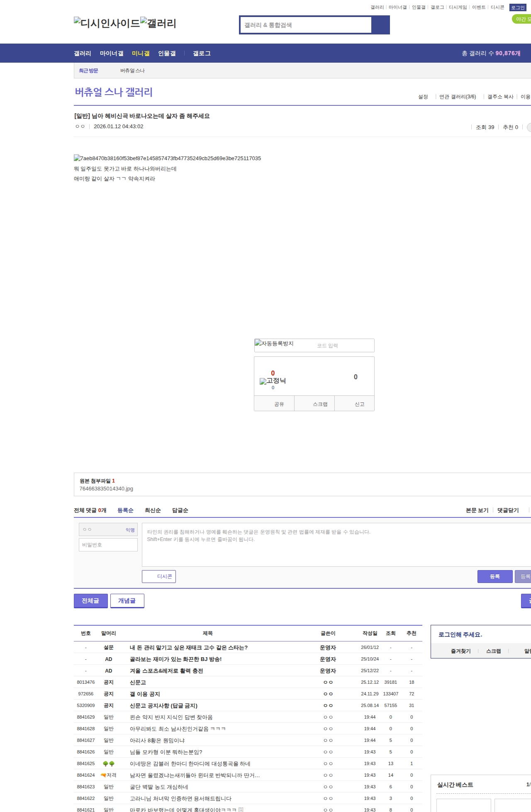Click the ㅇㅇ nickname field in the comment form

tap(108, 529)
